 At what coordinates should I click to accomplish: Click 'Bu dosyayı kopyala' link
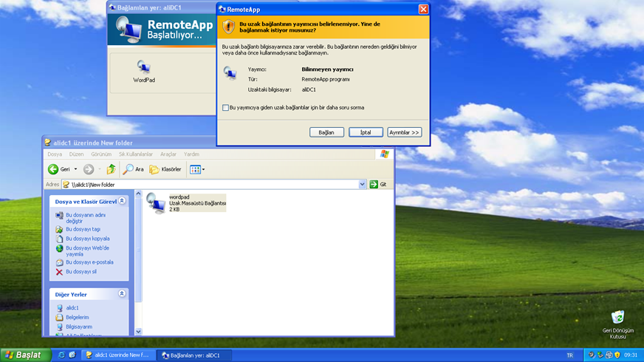tap(88, 239)
